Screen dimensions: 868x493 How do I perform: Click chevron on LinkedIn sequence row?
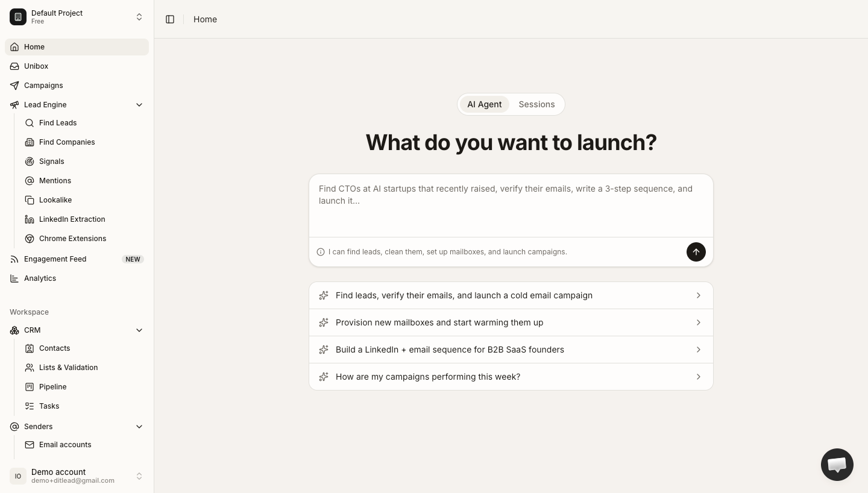click(x=699, y=350)
